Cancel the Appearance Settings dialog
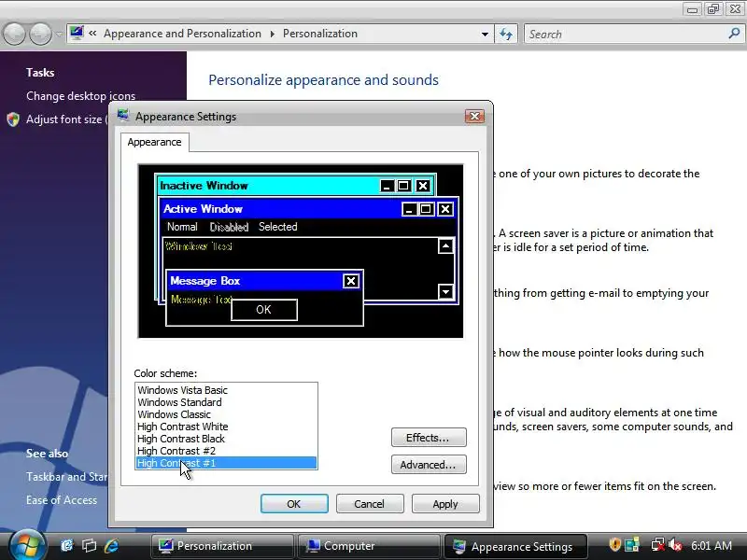 click(x=369, y=504)
